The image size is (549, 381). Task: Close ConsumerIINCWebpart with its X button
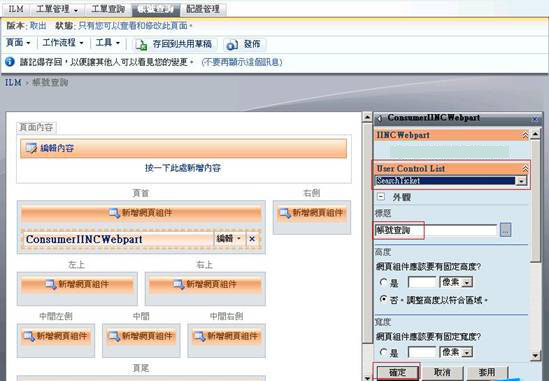[x=252, y=239]
